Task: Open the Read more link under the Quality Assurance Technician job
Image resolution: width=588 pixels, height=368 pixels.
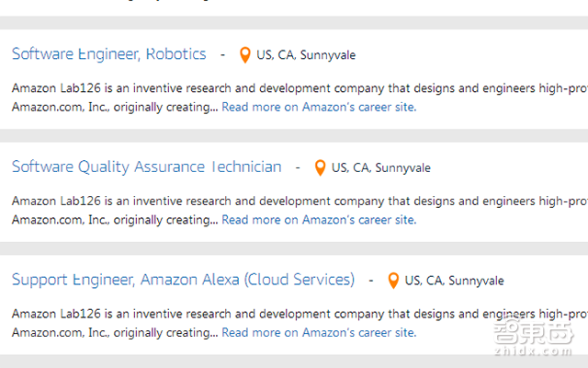Action: (x=318, y=220)
